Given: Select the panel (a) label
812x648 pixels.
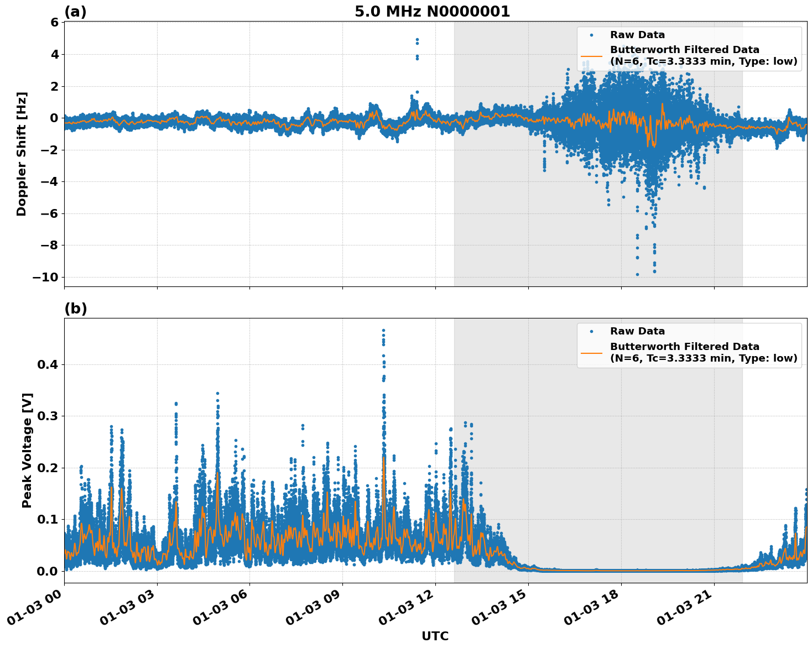Looking at the screenshot, I should coord(75,10).
